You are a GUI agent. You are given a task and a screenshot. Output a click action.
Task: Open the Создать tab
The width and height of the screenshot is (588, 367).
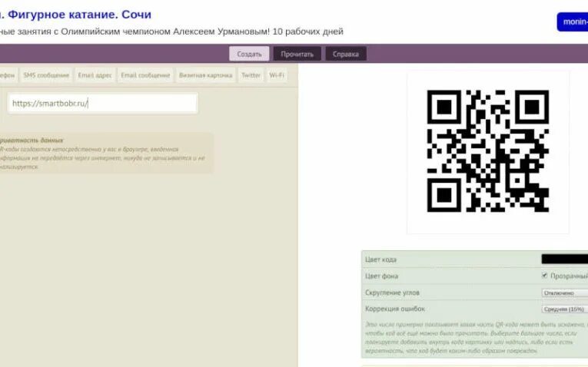pos(249,54)
